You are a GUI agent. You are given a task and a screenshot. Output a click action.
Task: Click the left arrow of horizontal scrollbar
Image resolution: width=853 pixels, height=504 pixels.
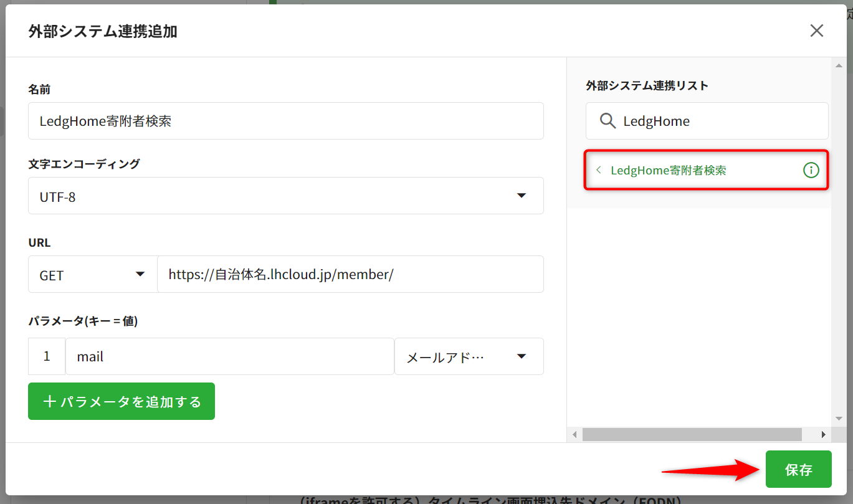tap(574, 434)
